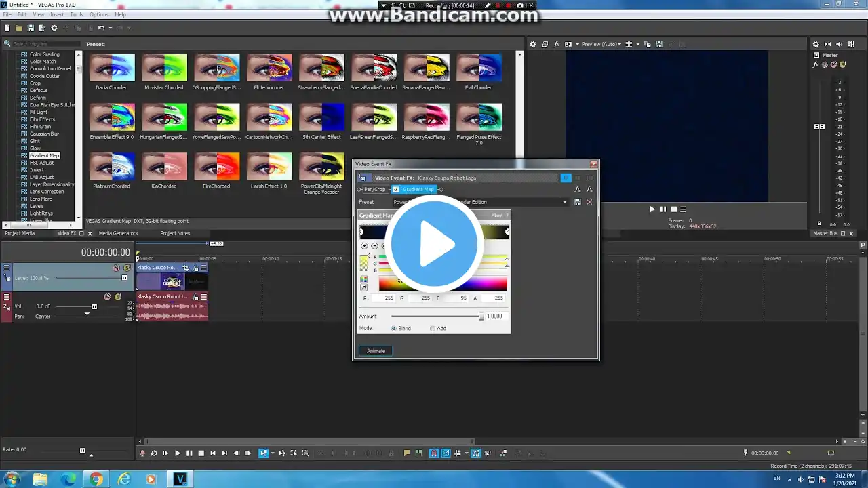The height and width of the screenshot is (488, 868).
Task: Choose the Dacia Chorded preset thumbnail
Action: pyautogui.click(x=112, y=68)
